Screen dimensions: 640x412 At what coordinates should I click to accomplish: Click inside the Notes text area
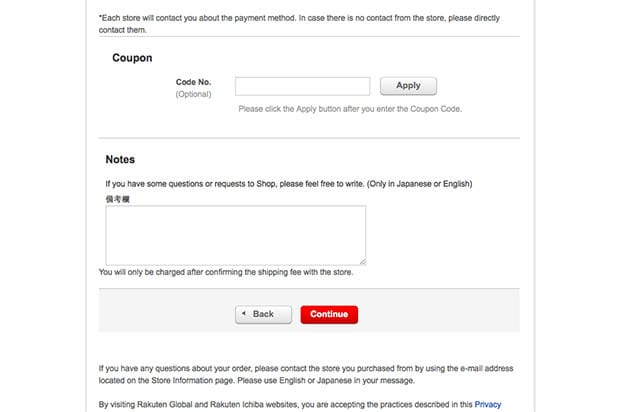pos(235,235)
